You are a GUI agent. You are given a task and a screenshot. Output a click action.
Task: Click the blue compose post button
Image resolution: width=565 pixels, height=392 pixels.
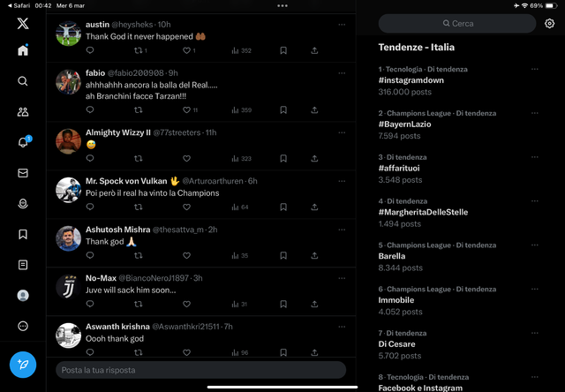23,365
